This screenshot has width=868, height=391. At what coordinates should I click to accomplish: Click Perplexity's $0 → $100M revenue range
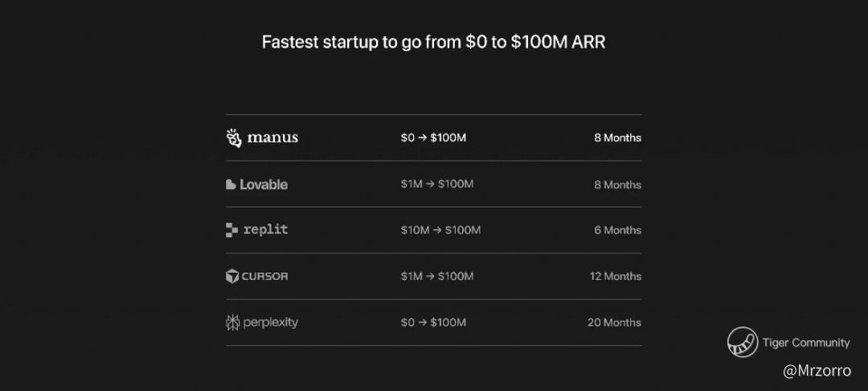click(433, 323)
